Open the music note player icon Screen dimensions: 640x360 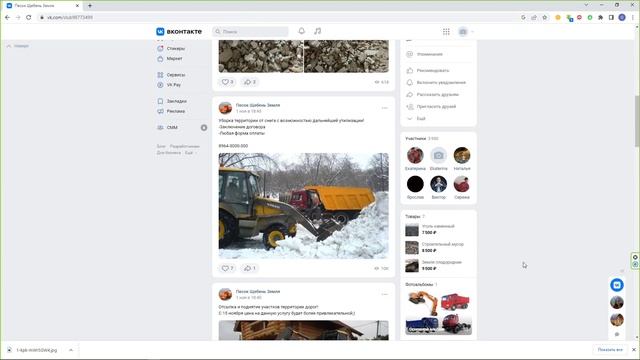[x=318, y=31]
